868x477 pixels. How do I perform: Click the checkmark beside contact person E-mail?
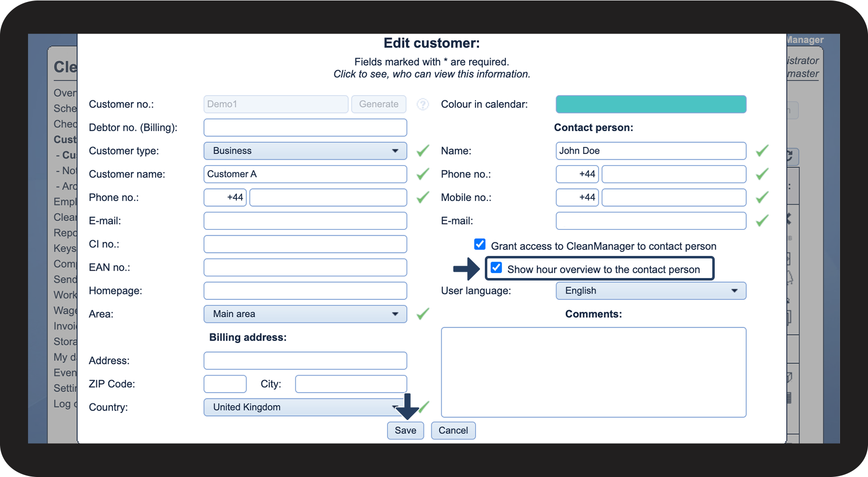click(x=762, y=221)
